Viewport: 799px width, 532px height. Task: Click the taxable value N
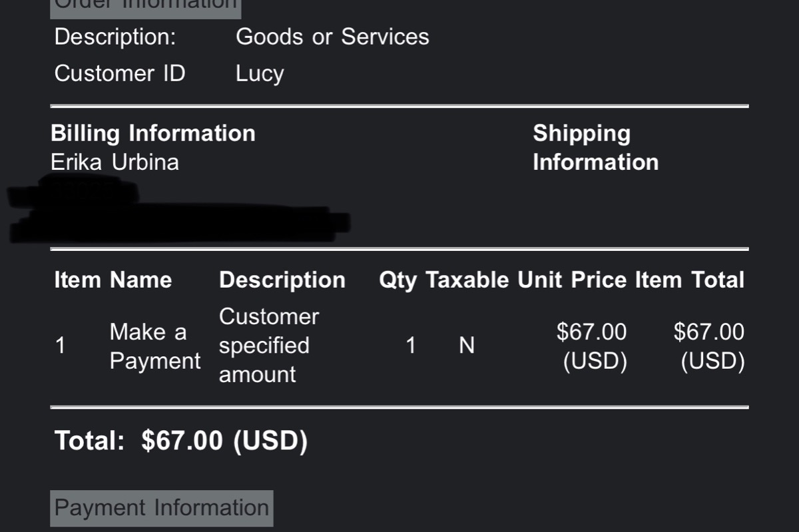pyautogui.click(x=467, y=346)
